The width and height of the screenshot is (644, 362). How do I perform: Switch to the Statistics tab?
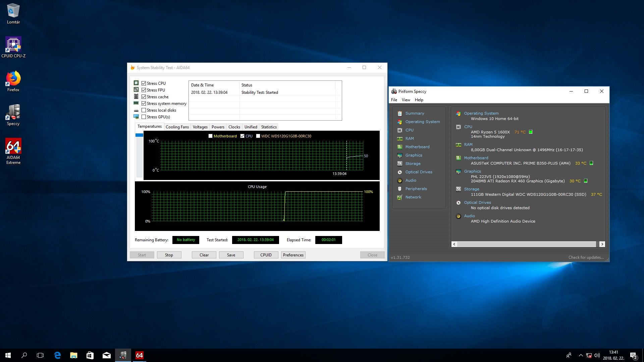(x=269, y=127)
